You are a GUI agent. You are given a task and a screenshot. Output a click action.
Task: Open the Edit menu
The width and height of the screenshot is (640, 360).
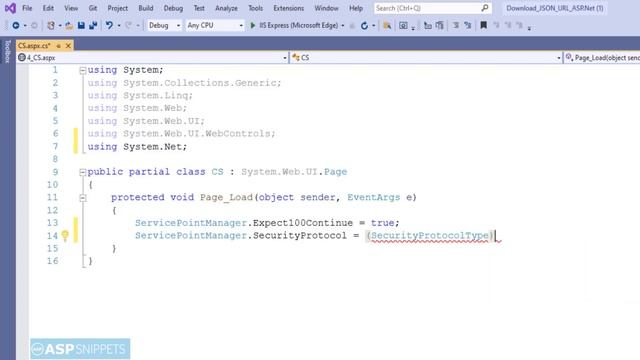click(48, 8)
